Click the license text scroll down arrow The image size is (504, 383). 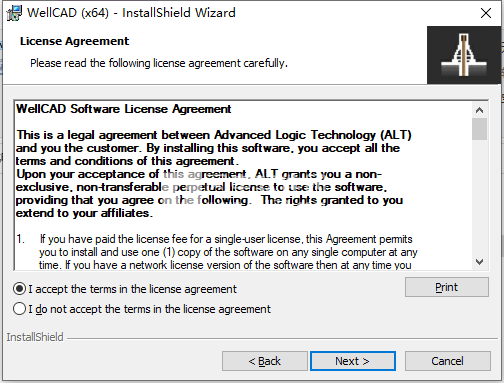point(479,262)
